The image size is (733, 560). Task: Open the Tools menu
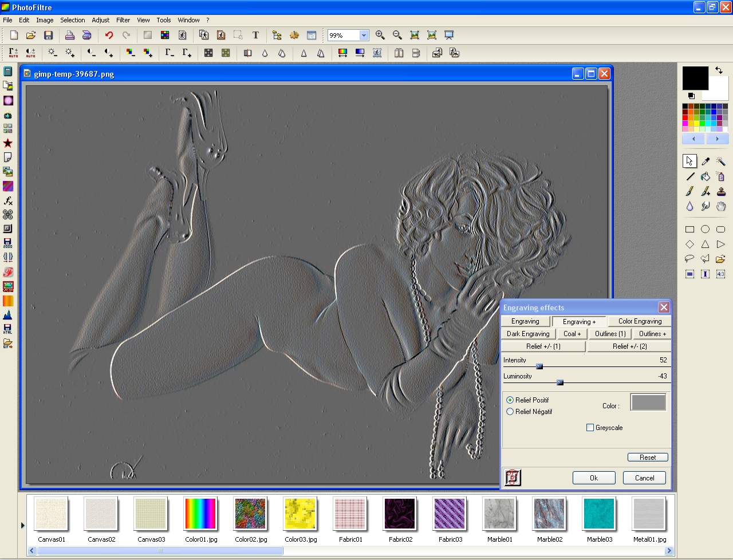(164, 20)
